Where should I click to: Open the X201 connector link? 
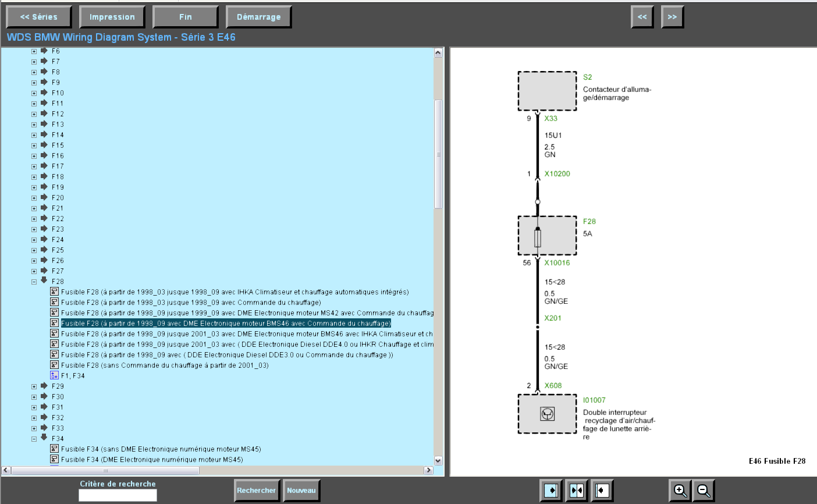coord(553,318)
